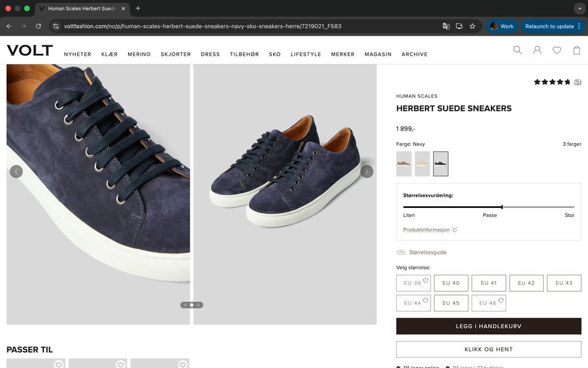Select sold-out size EU 44
This screenshot has height=368, width=588.
pyautogui.click(x=413, y=303)
